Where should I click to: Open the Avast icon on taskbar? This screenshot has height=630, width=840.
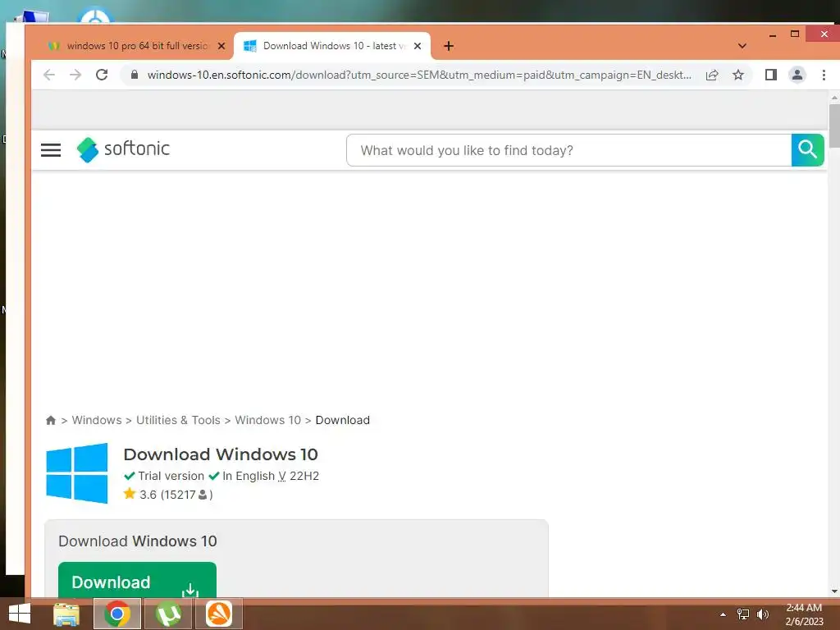point(219,614)
